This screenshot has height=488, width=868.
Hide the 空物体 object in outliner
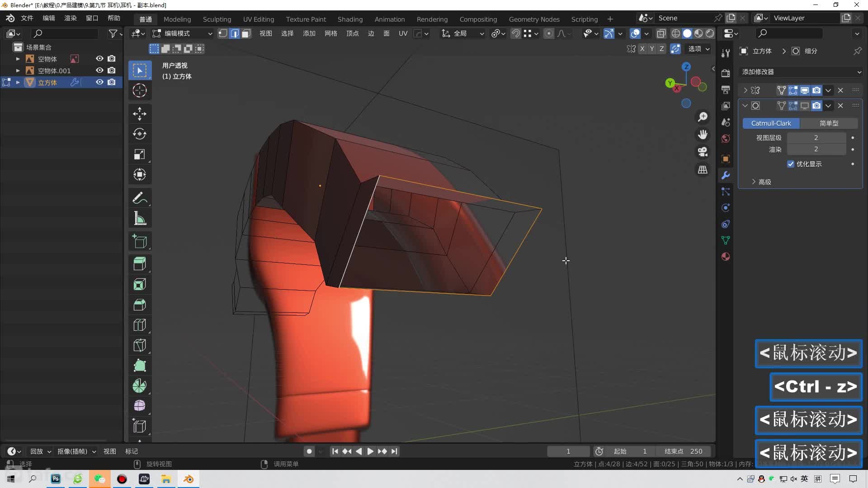coord(99,59)
